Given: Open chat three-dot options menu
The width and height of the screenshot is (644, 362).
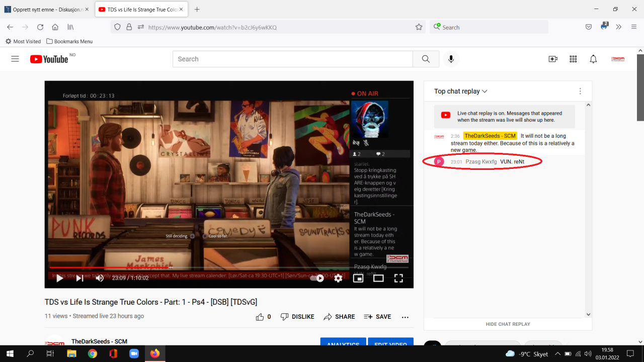Looking at the screenshot, I should (x=580, y=91).
